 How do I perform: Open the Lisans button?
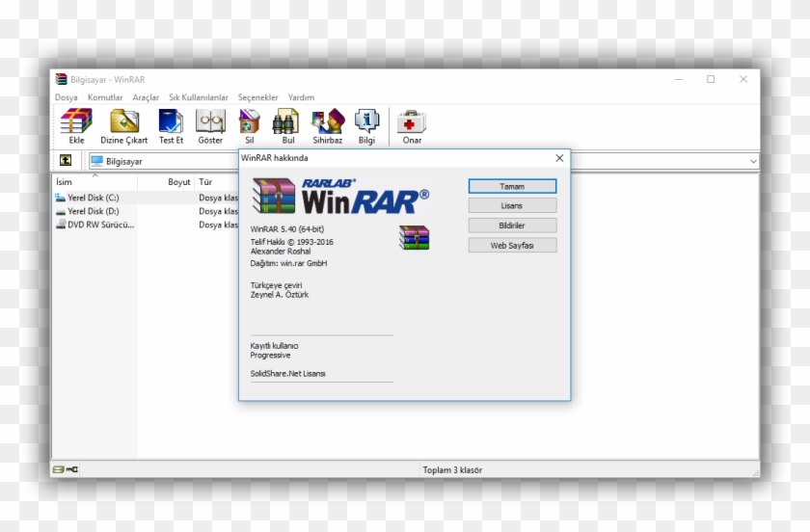click(x=512, y=205)
